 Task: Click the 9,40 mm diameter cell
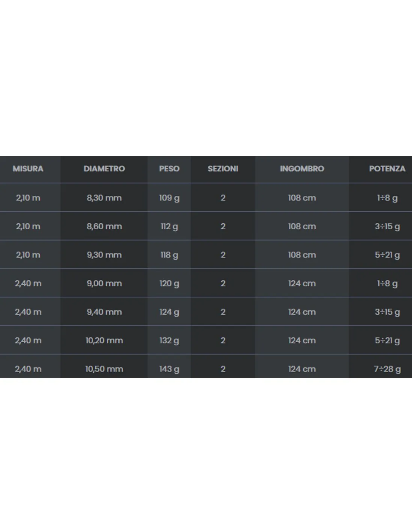pyautogui.click(x=104, y=312)
